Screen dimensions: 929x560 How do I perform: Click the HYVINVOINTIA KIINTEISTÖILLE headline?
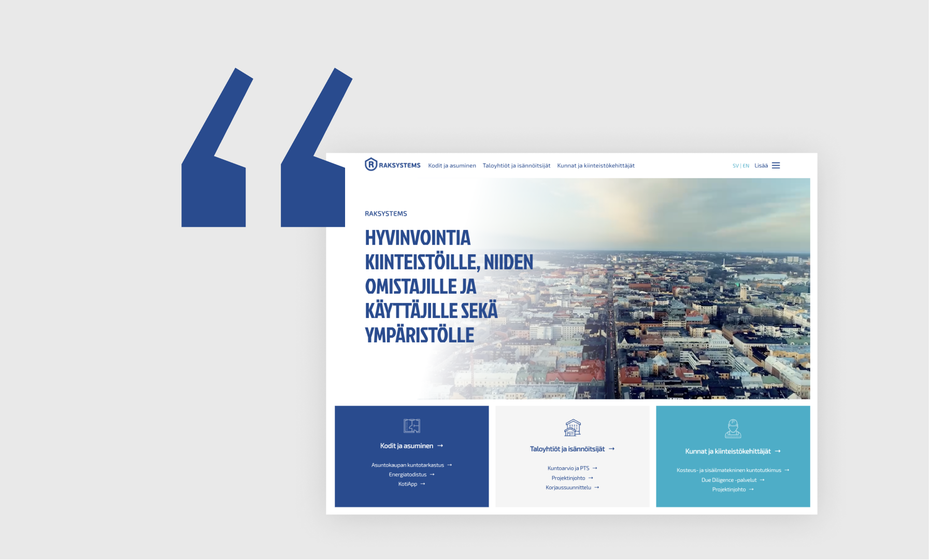449,286
